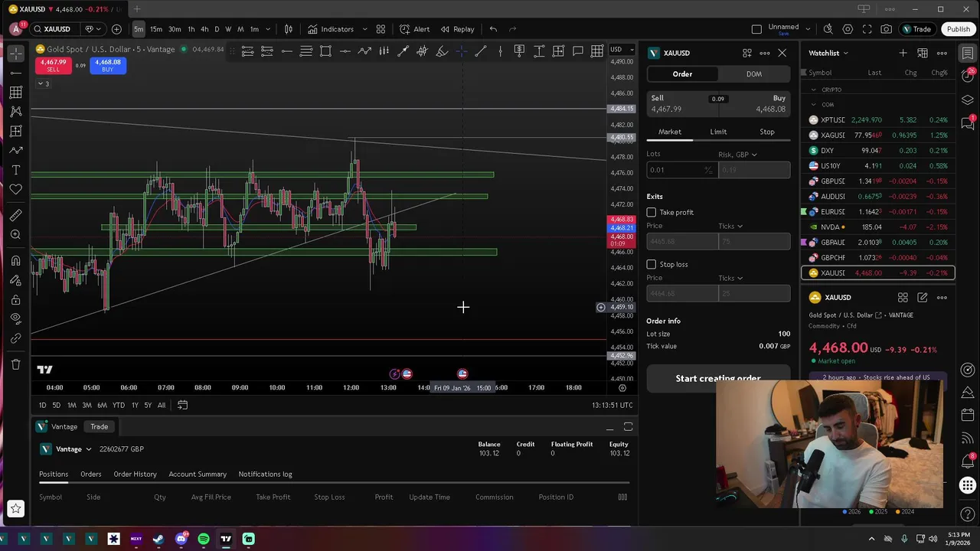Enter fullscreen mode icon

click(867, 29)
